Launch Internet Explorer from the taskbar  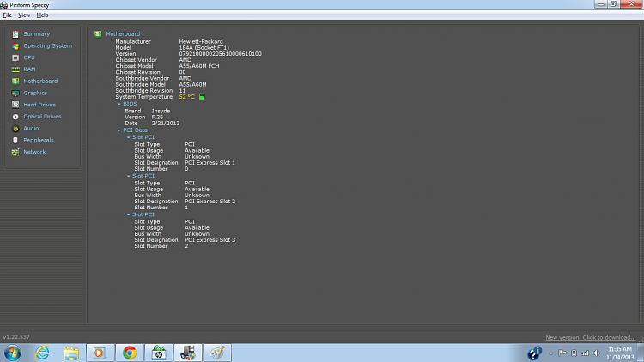point(42,353)
